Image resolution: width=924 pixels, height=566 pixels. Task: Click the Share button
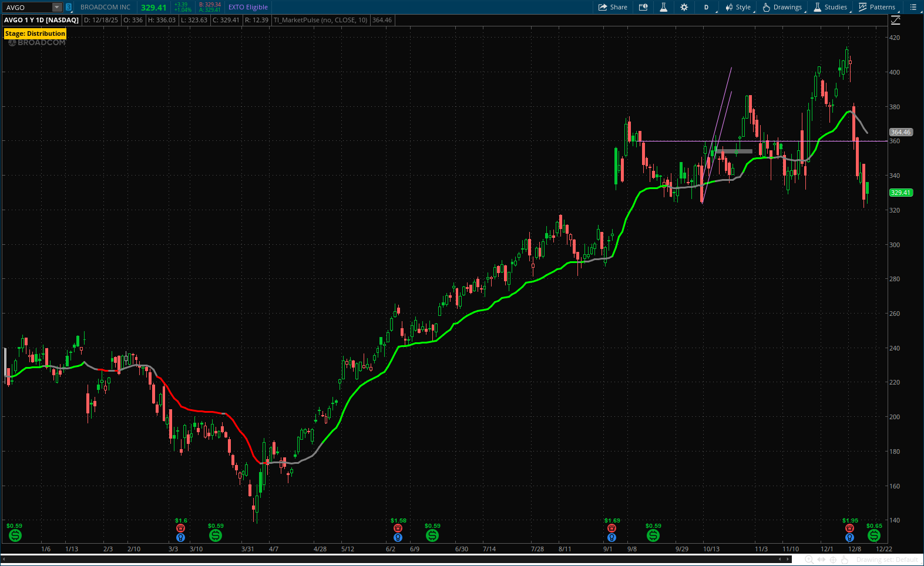pos(613,7)
